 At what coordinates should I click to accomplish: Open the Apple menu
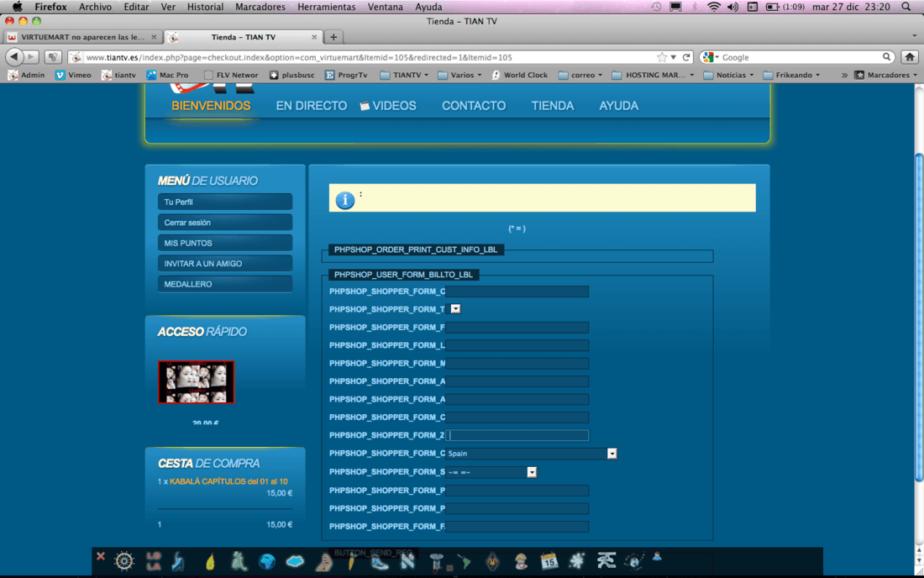pos(17,7)
